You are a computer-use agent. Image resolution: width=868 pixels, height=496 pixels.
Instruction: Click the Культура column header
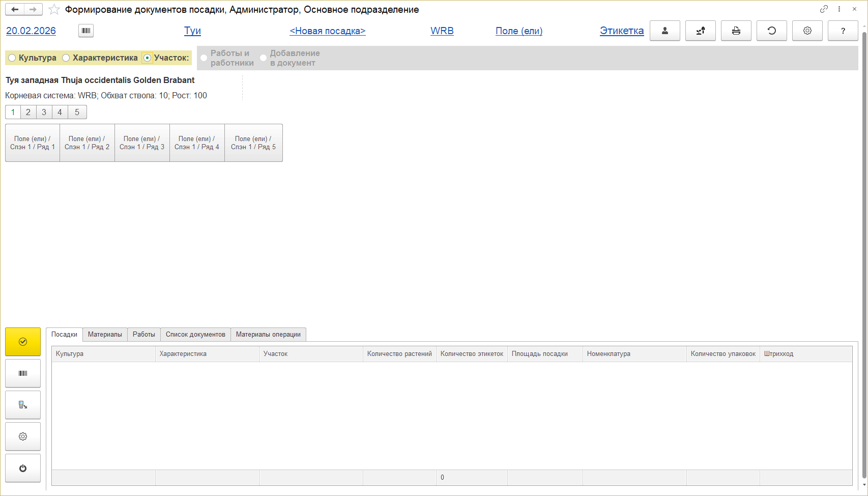click(104, 354)
